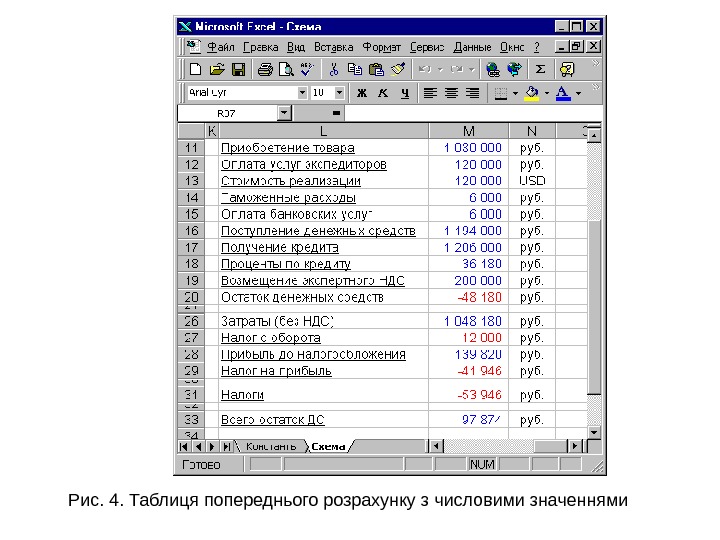Open the Всего остаток ДС link
Screen dimensions: 720x540
pyautogui.click(x=273, y=420)
